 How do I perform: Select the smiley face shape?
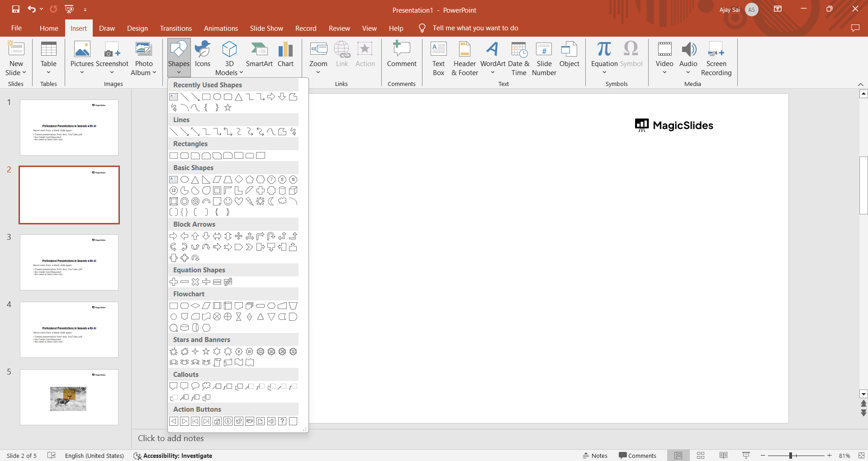point(228,201)
